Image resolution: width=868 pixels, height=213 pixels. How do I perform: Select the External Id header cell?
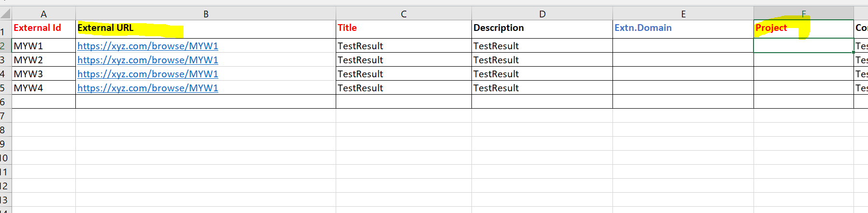[43, 29]
